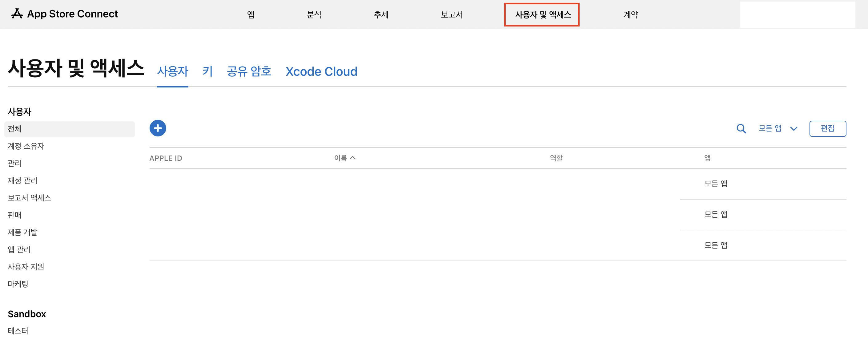
Task: Click the 편집 button
Action: [x=827, y=128]
